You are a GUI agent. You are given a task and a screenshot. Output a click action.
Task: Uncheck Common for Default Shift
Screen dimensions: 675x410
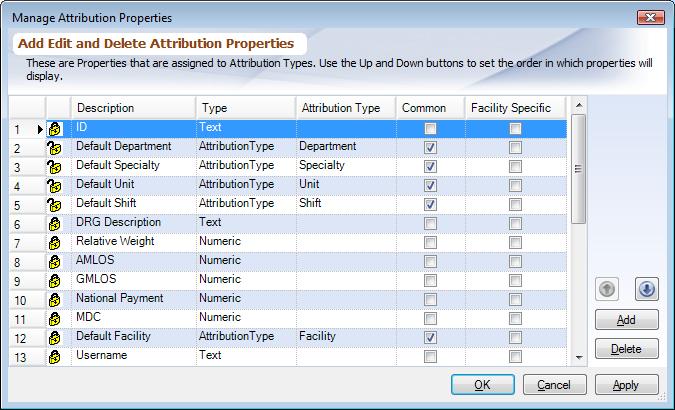430,204
